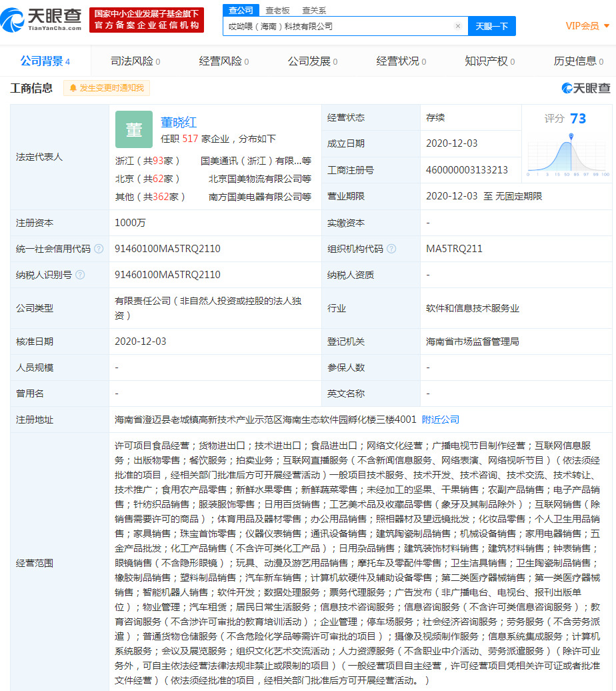Click the score distribution chart
Screen dimensions: 616x691
pos(568,155)
